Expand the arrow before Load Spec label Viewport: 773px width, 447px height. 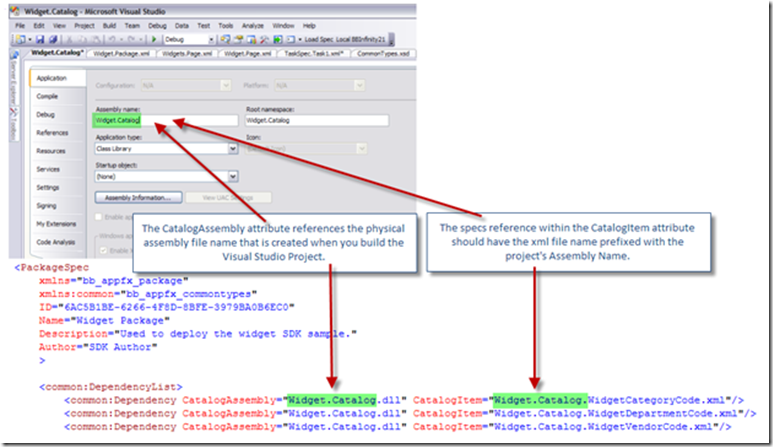coord(299,39)
